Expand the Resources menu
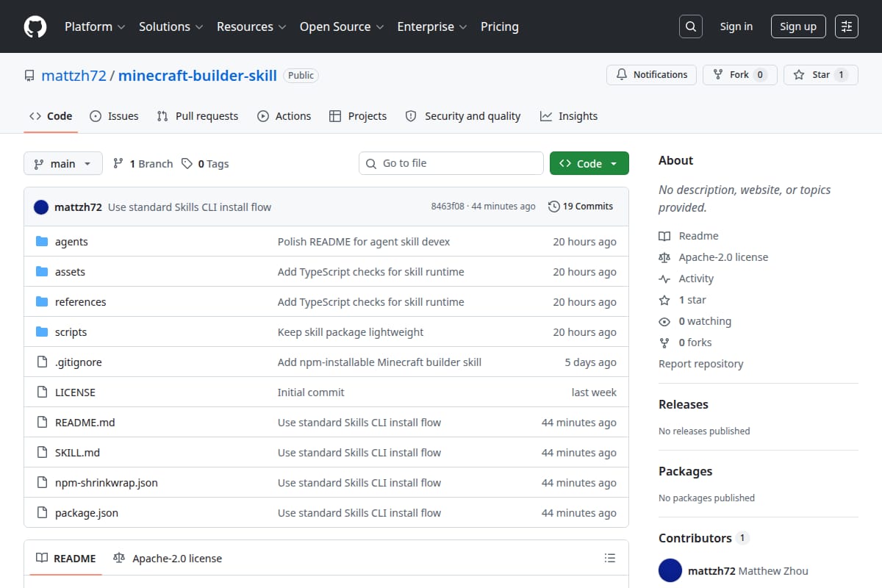882x588 pixels. point(251,26)
